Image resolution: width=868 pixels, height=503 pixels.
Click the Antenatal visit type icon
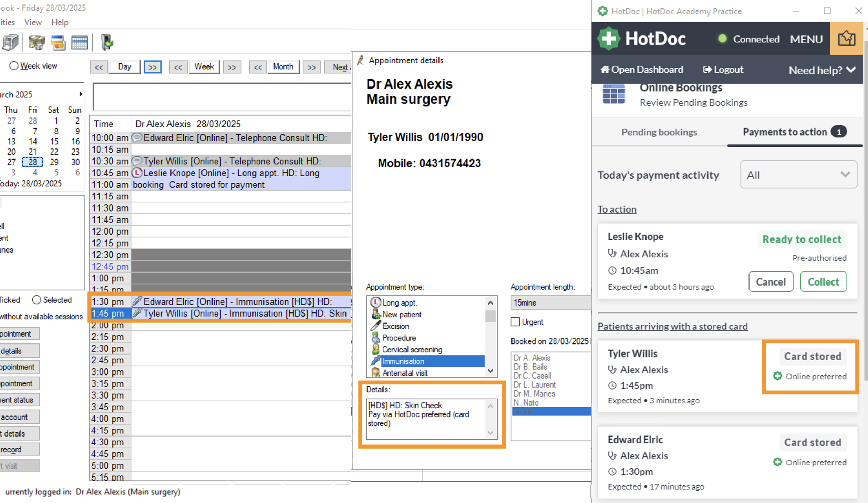376,372
